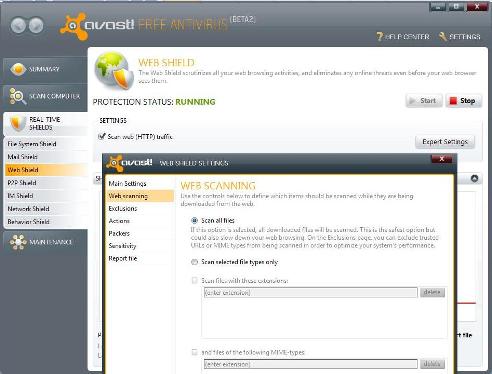The image size is (492, 374).
Task: Click the WEB SCANNING heading in dialog
Action: coord(218,186)
